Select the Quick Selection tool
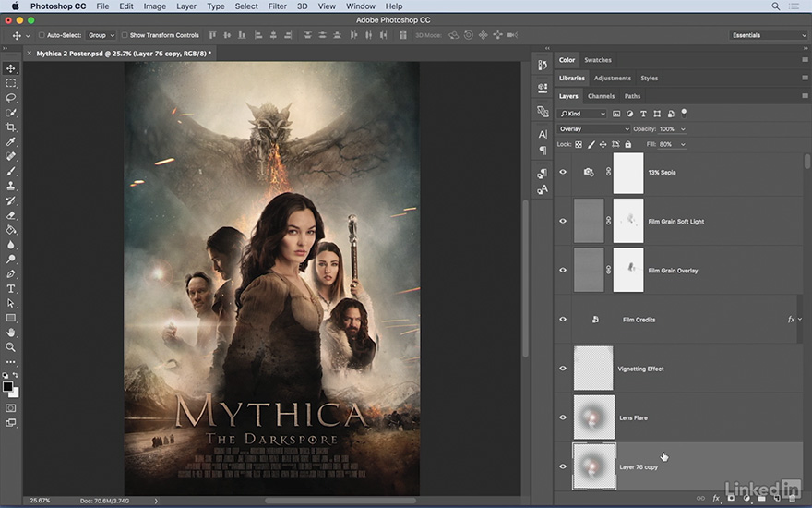The height and width of the screenshot is (508, 812). [10, 113]
